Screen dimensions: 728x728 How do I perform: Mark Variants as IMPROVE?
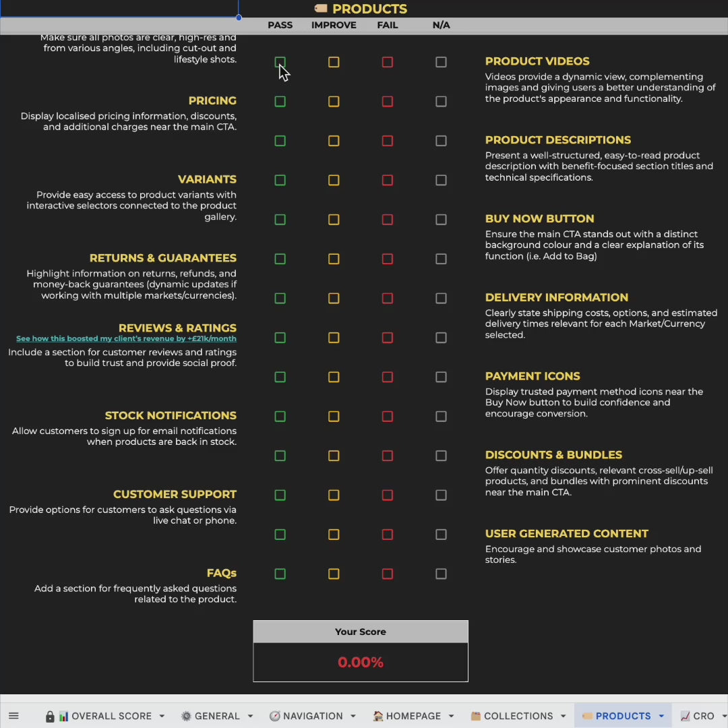(334, 181)
